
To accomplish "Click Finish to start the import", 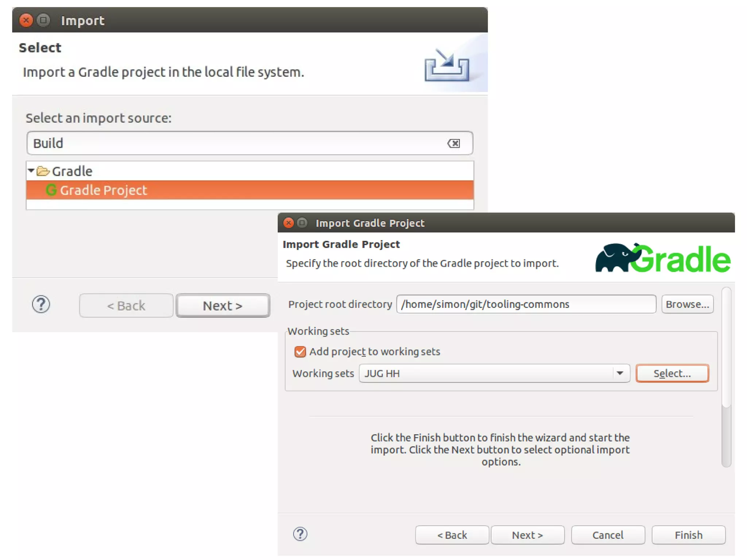I will click(688, 535).
